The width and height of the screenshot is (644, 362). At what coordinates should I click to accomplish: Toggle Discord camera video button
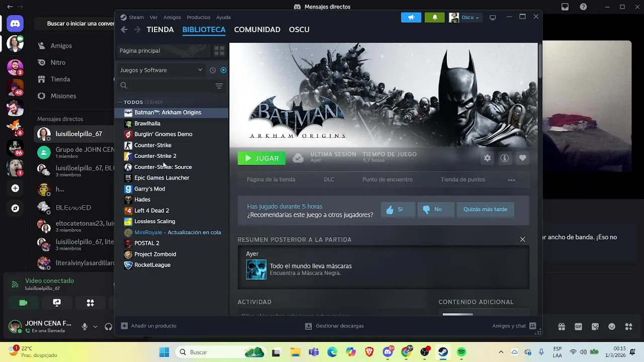pos(23,303)
